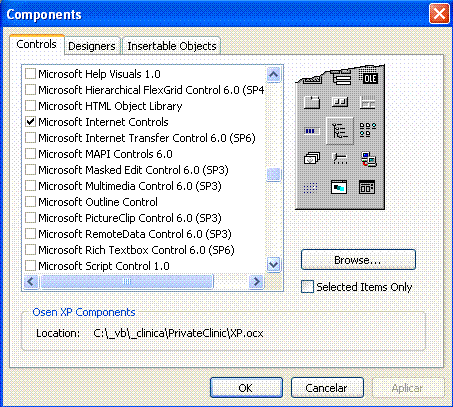Click the XP.ocx location path text
Image resolution: width=453 pixels, height=407 pixels.
[x=178, y=333]
